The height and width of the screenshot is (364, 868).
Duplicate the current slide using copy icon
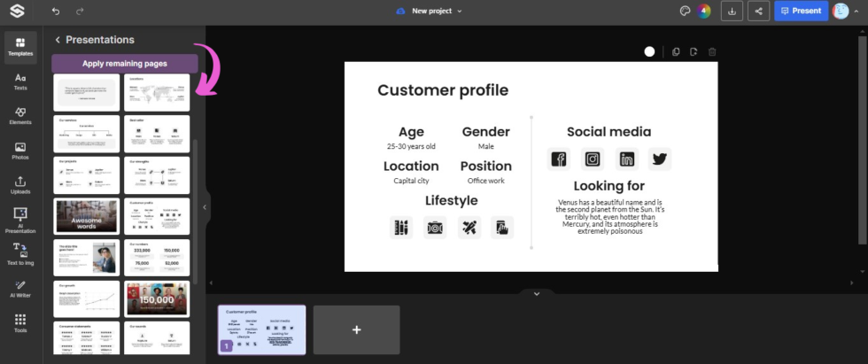tap(676, 52)
